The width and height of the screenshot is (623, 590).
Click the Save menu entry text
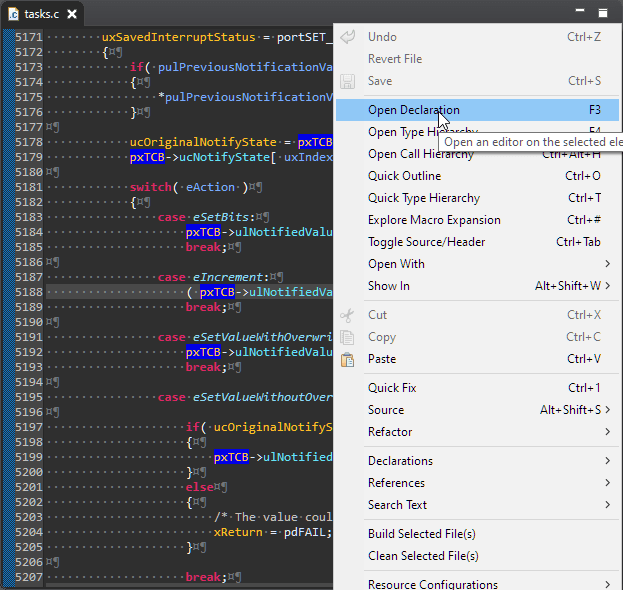380,81
